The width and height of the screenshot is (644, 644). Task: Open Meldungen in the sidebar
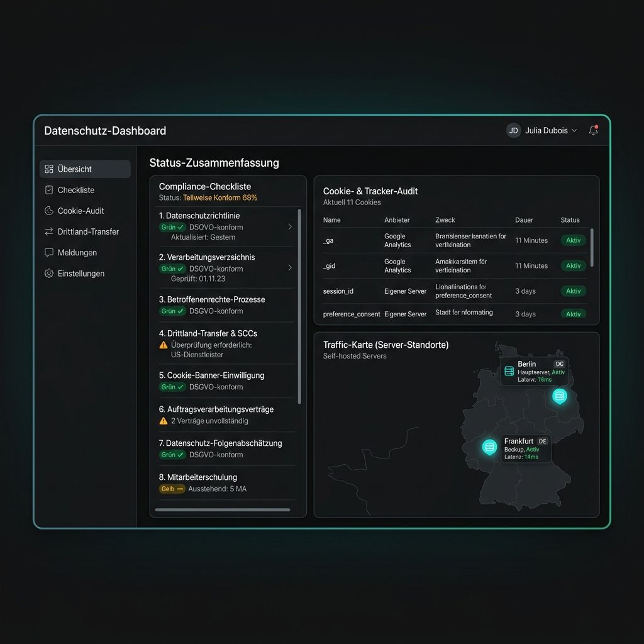pos(85,252)
